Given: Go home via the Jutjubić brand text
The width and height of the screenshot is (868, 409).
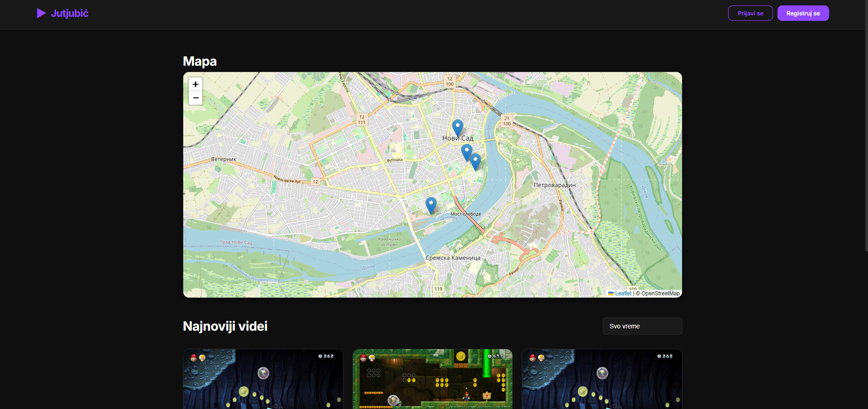Looking at the screenshot, I should 70,13.
